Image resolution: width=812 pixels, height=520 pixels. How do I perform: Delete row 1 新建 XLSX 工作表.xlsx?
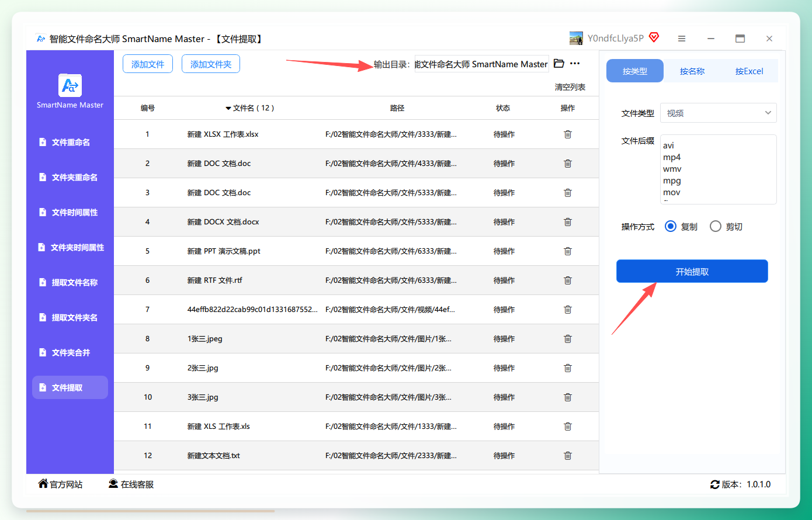tap(568, 134)
